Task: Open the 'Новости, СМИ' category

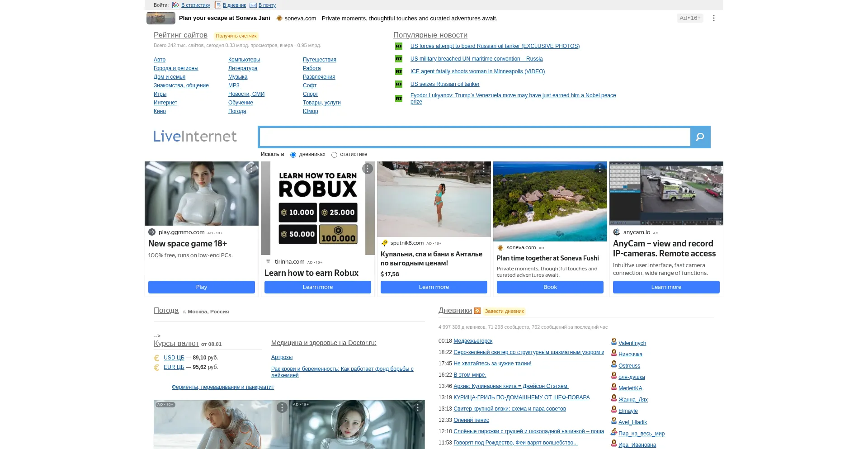Action: coord(246,94)
